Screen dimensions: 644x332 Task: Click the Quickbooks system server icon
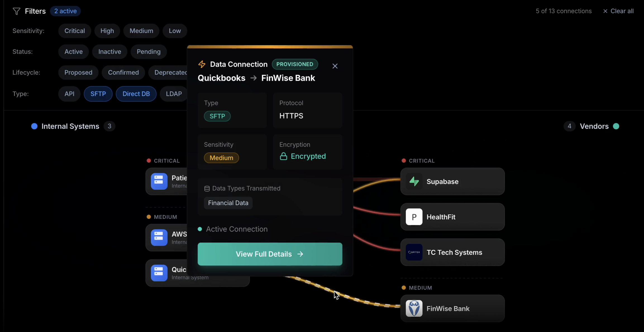point(159,273)
